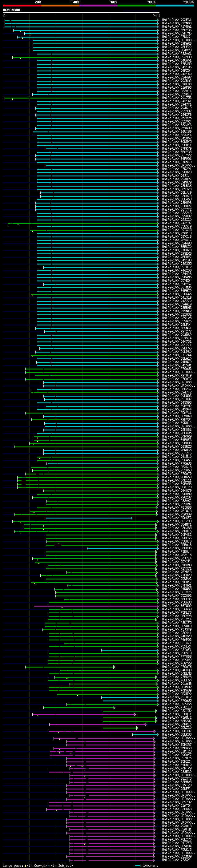Screen dimensions: 197x868
Task: Select the purple ~60% identity color segment
Action: click(x=99, y=6)
